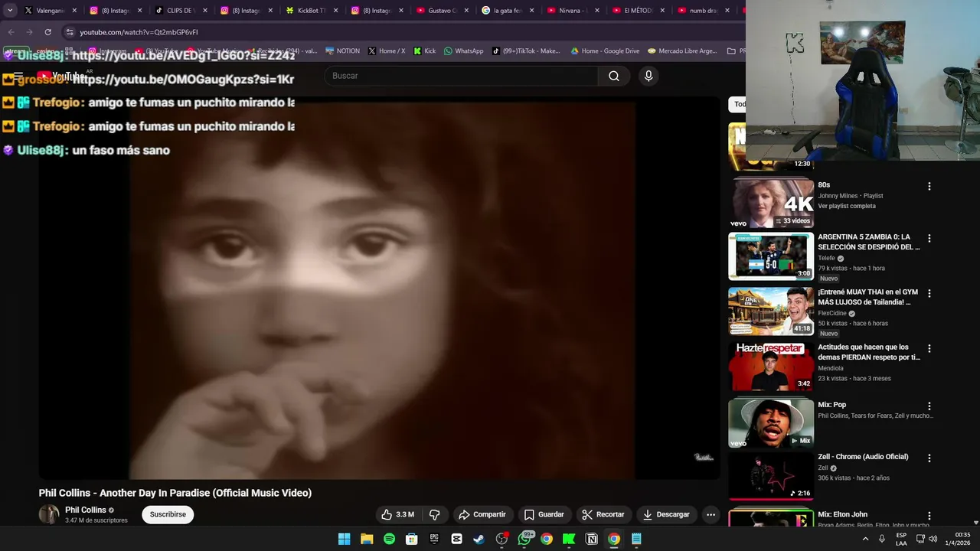Click Ver playlist completa link

(x=846, y=206)
